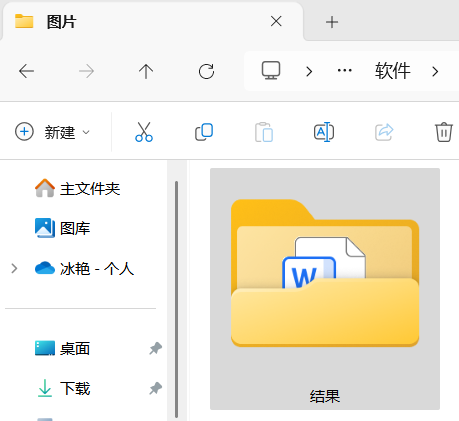Expand the 冰艳 - 个人 OneDrive node
459x421 pixels.
[x=14, y=268]
